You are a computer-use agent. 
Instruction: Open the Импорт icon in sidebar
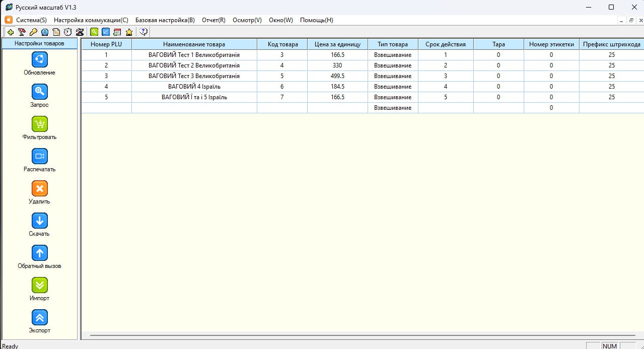coord(39,286)
